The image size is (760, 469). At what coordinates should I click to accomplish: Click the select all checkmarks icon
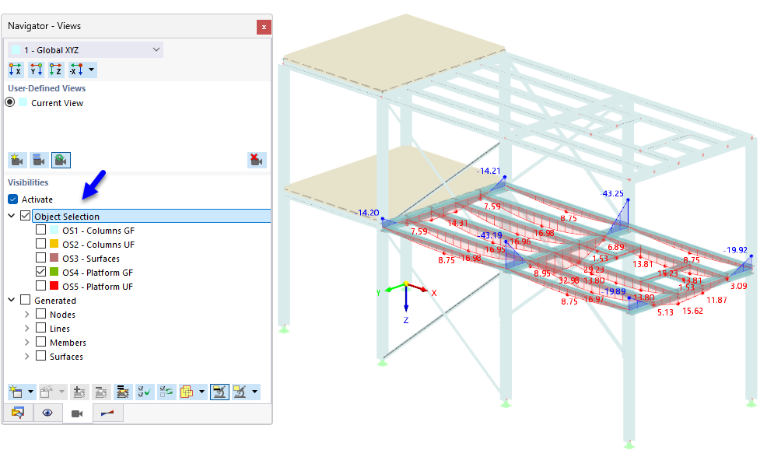click(144, 391)
